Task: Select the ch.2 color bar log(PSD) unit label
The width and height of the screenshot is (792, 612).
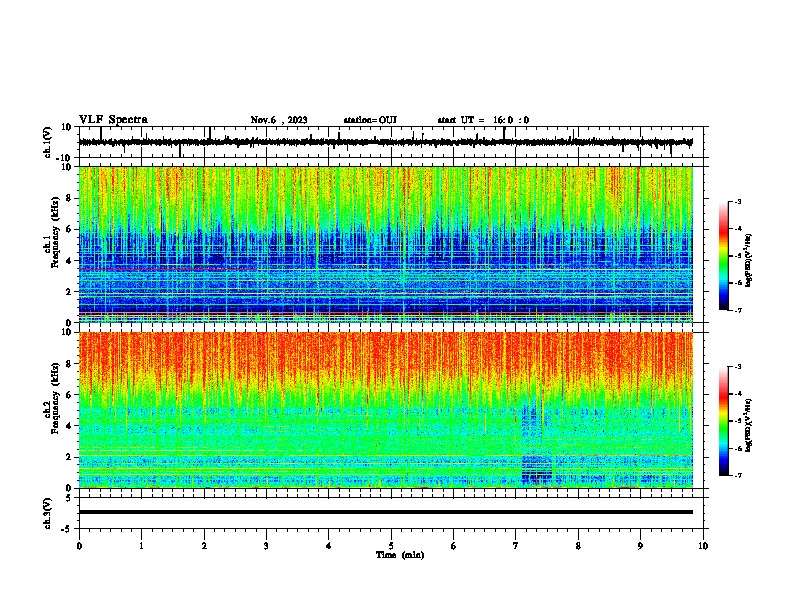Action: tap(748, 426)
